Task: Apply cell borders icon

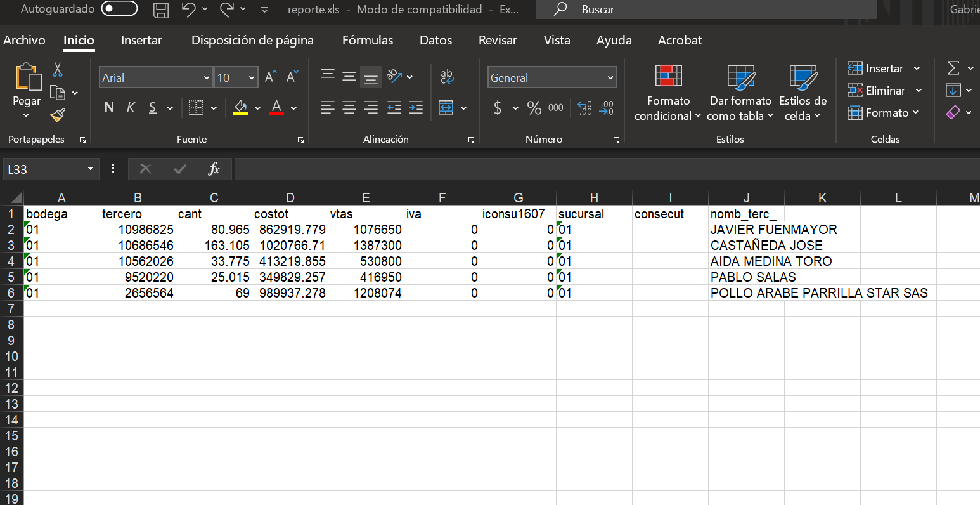Action: point(196,107)
